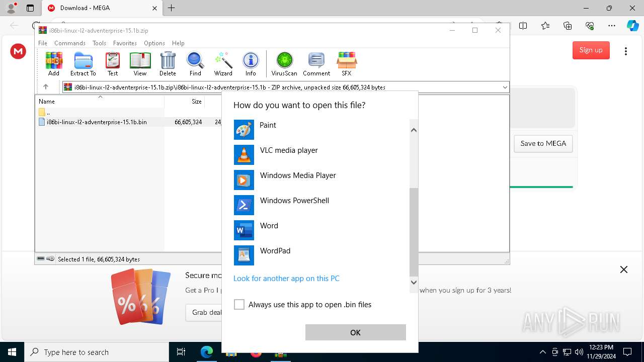Pick the Windows PowerShell icon
Image resolution: width=644 pixels, height=362 pixels.
244,205
